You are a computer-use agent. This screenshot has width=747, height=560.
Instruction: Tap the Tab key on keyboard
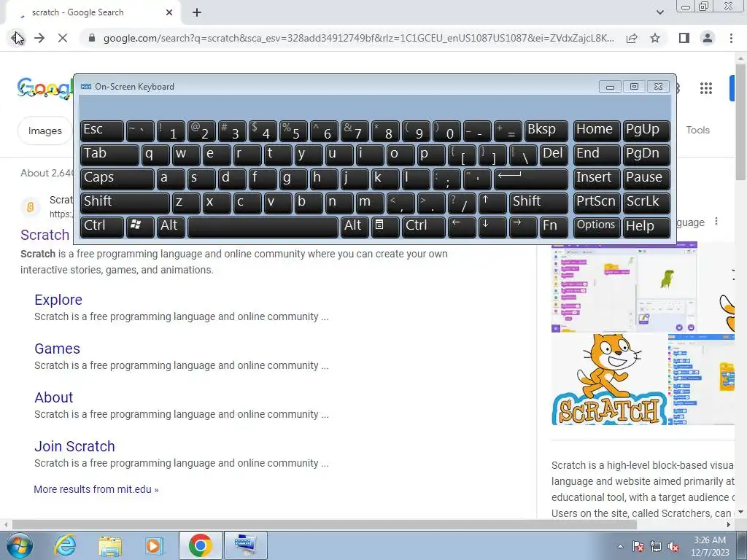coord(109,155)
